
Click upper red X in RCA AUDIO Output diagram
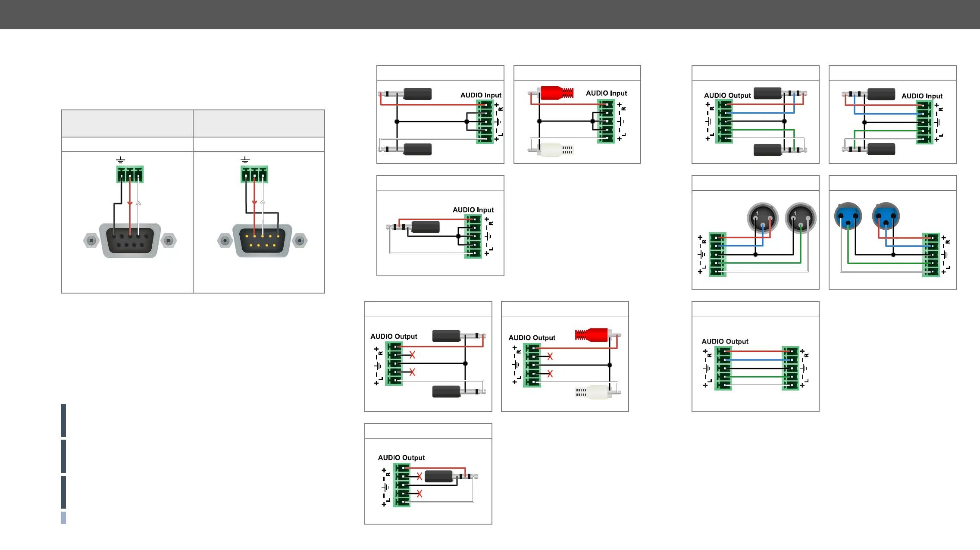(x=550, y=356)
